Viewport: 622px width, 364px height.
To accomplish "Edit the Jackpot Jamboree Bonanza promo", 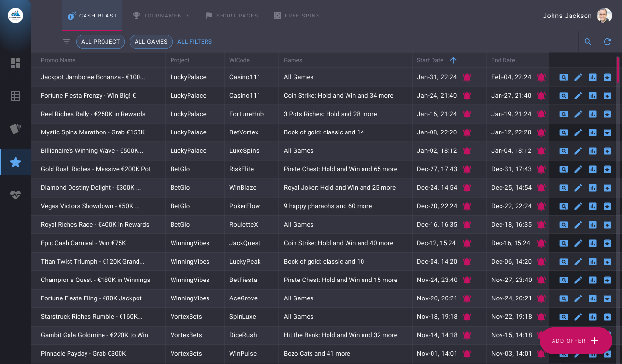I will click(x=578, y=77).
